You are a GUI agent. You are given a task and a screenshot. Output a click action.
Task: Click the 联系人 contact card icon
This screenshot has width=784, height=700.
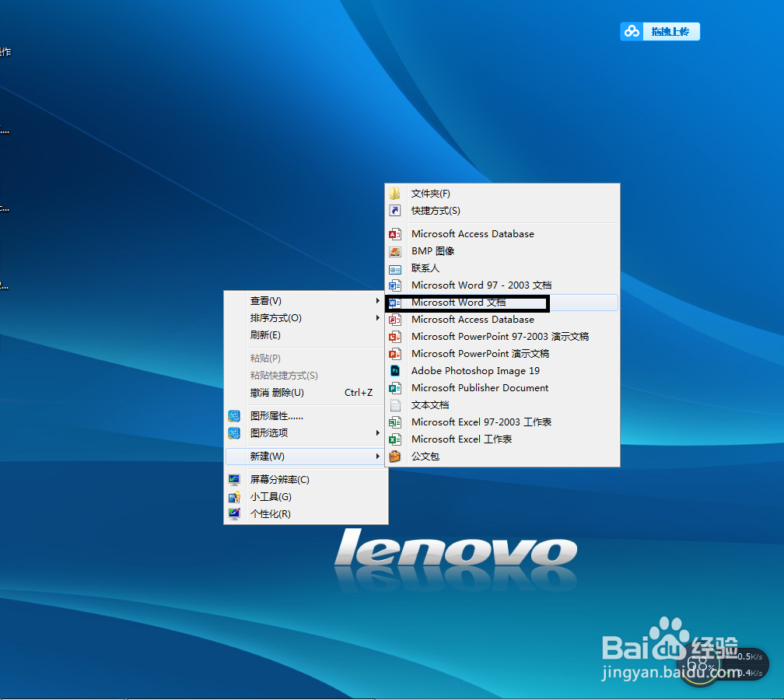click(x=395, y=269)
